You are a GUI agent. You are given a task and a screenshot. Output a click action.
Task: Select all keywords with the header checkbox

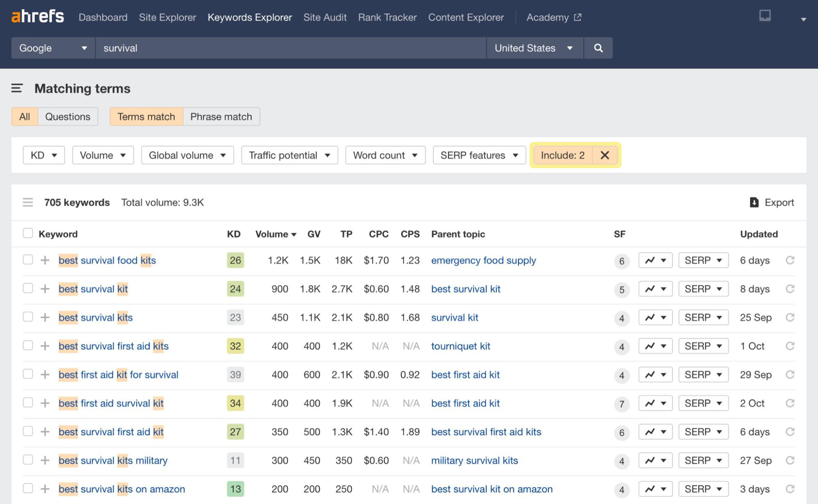pyautogui.click(x=28, y=233)
